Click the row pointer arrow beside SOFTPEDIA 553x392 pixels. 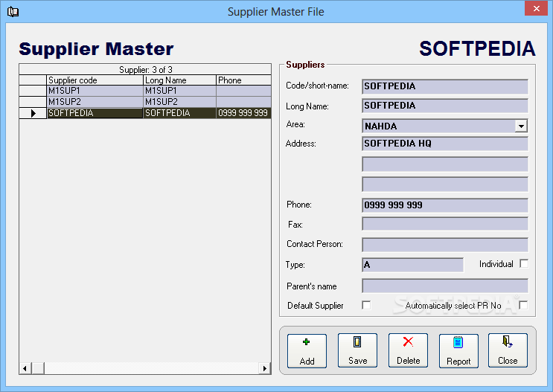[x=33, y=113]
